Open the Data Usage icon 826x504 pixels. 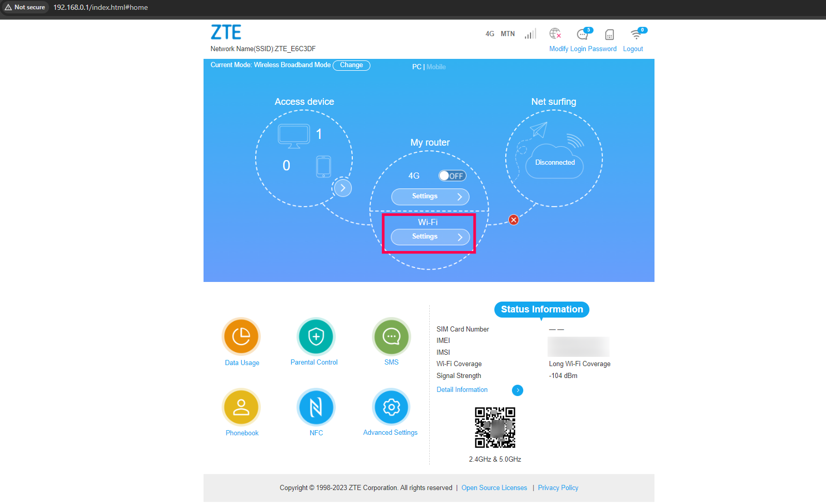pos(241,337)
